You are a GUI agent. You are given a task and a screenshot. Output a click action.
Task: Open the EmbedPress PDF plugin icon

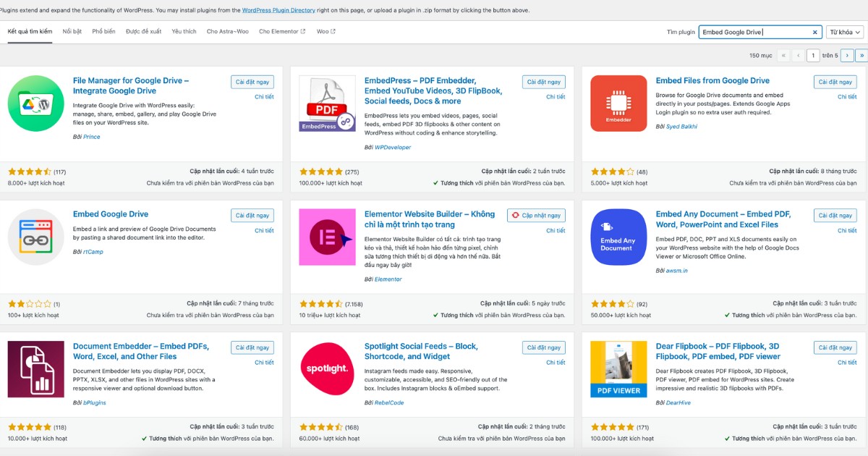[328, 104]
